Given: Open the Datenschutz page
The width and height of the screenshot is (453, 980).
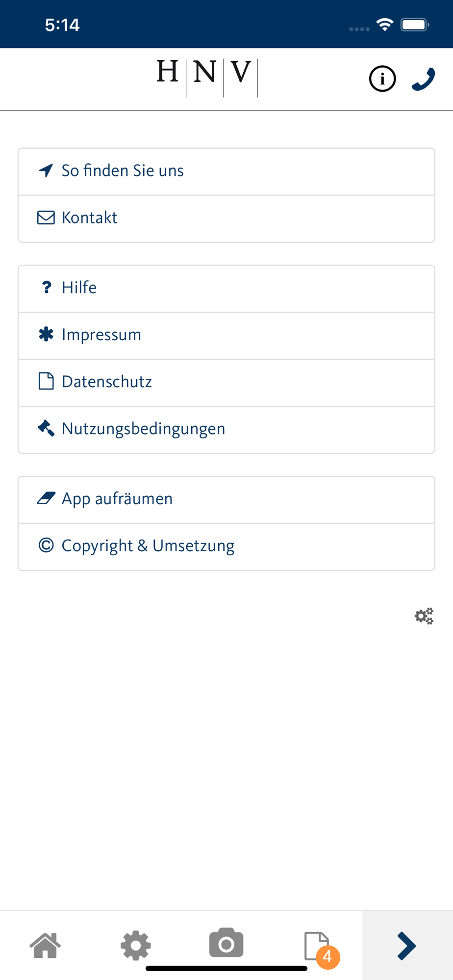Looking at the screenshot, I should point(226,383).
